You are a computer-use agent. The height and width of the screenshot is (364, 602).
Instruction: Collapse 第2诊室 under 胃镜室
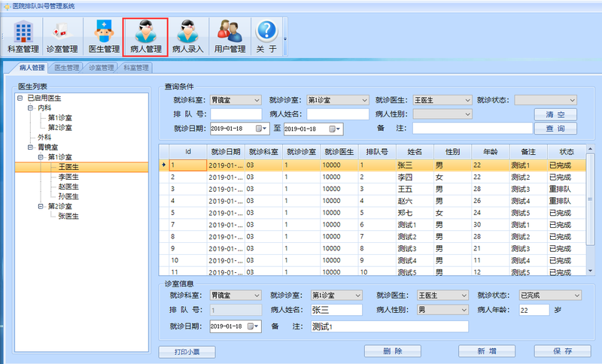pyautogui.click(x=41, y=206)
